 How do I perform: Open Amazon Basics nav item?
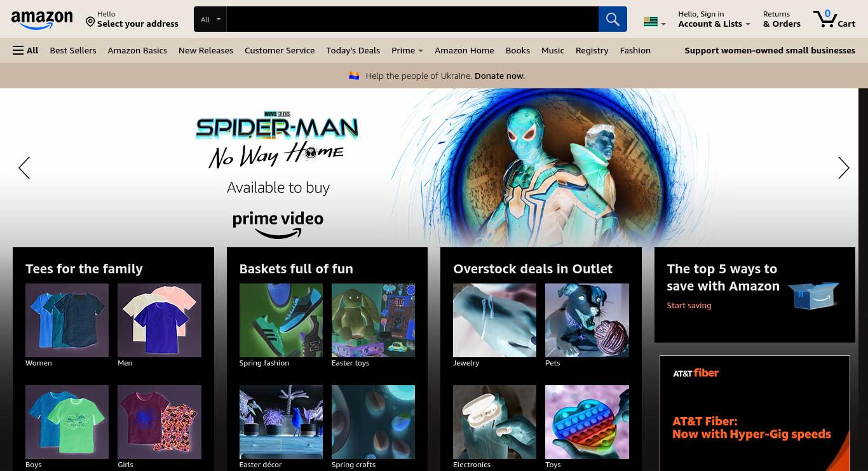[x=137, y=50]
